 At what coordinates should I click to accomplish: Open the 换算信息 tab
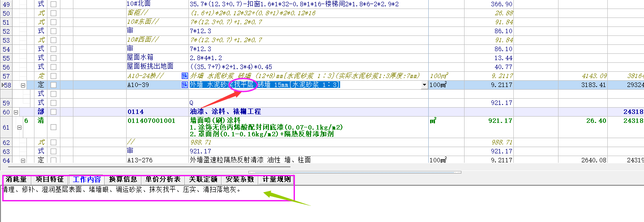(x=123, y=179)
